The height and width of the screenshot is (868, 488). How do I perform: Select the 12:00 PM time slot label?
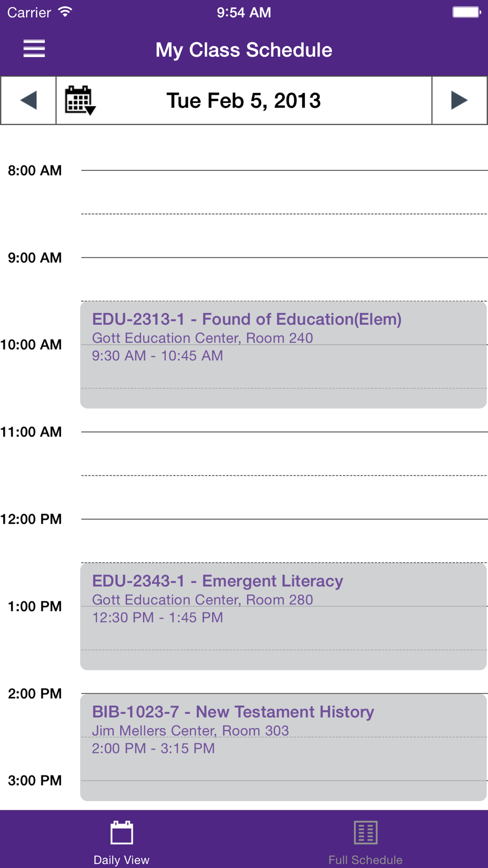[x=31, y=519]
